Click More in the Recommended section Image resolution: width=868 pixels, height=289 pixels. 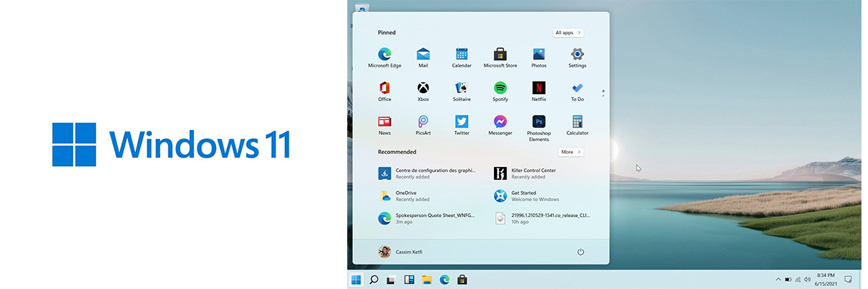pos(571,152)
